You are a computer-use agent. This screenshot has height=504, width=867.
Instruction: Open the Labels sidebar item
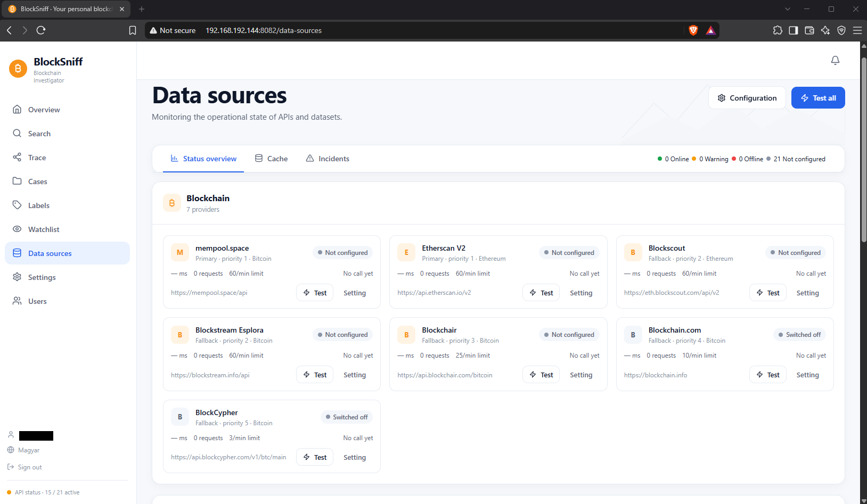tap(67, 205)
